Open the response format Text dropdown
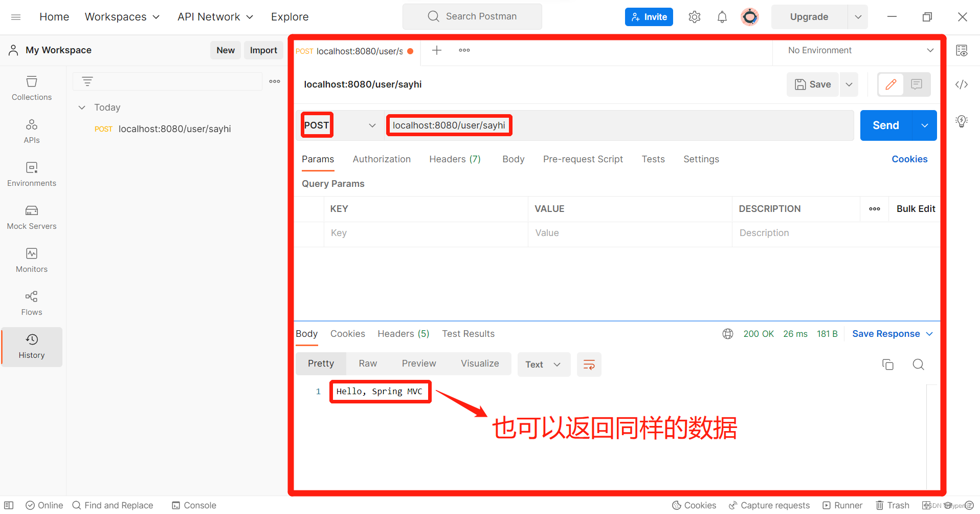 pyautogui.click(x=544, y=365)
